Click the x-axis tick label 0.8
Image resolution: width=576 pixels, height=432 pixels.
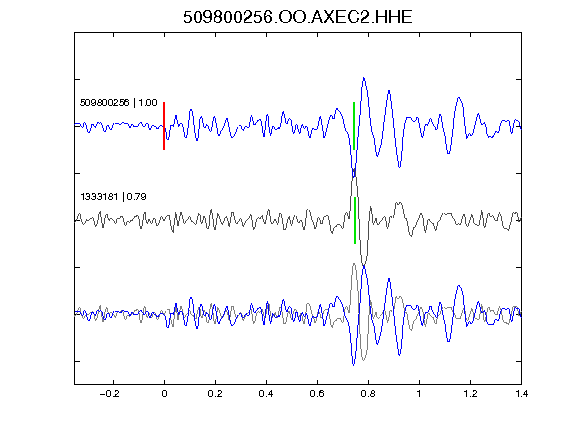tap(368, 394)
